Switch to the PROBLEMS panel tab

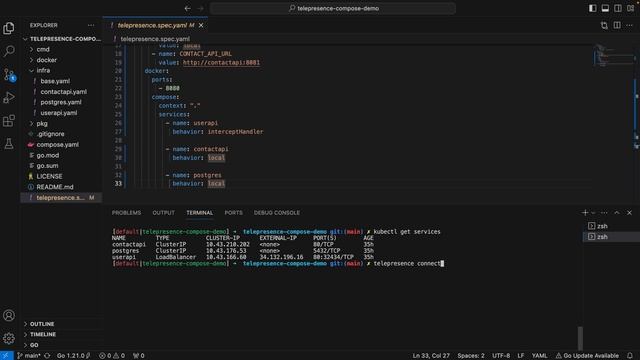(126, 213)
